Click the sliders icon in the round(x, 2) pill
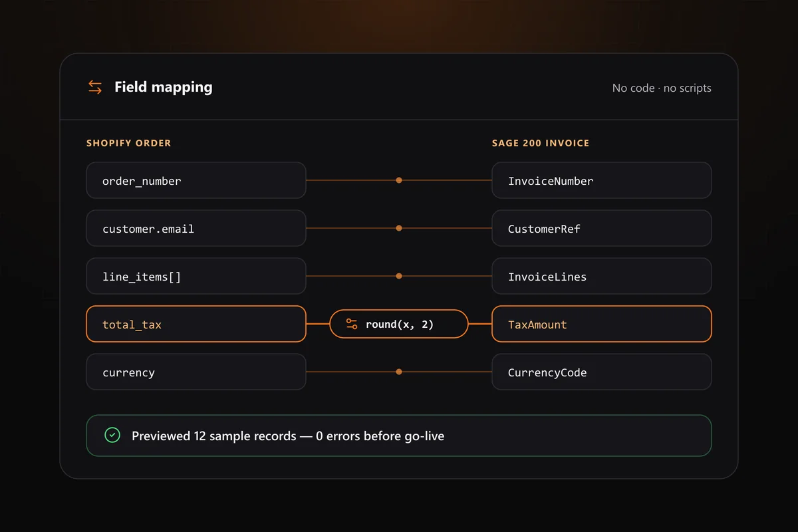Image resolution: width=798 pixels, height=532 pixels. [x=352, y=325]
